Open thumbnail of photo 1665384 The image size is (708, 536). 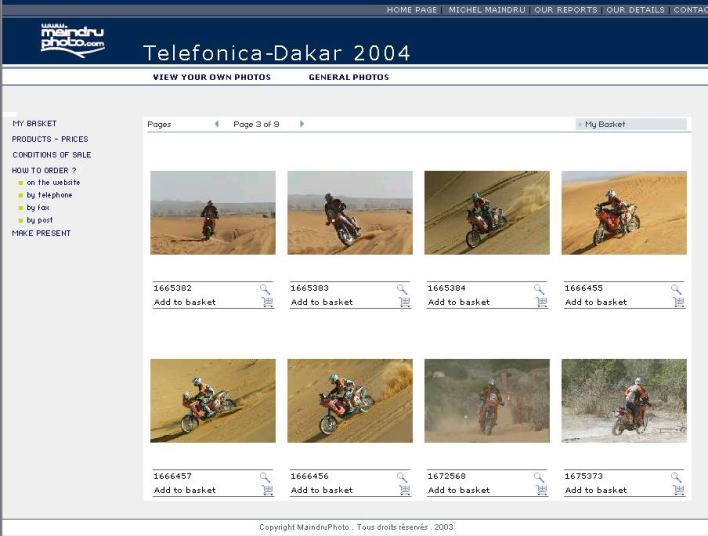click(x=487, y=213)
